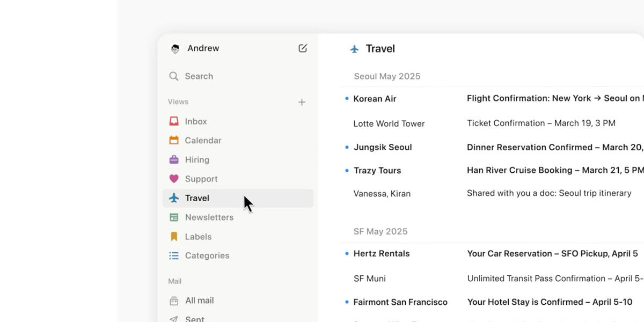
Task: Open the Lotte World Tower ticket email
Action: 492,123
